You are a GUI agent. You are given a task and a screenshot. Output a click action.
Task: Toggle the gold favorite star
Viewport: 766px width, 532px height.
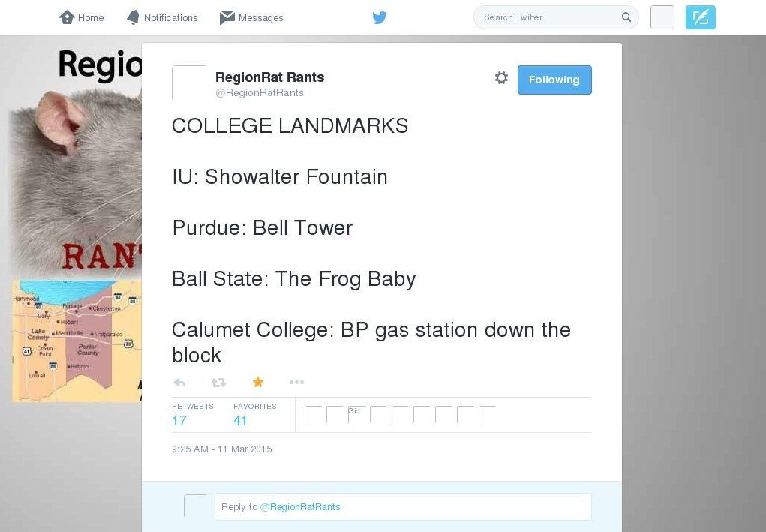(258, 383)
